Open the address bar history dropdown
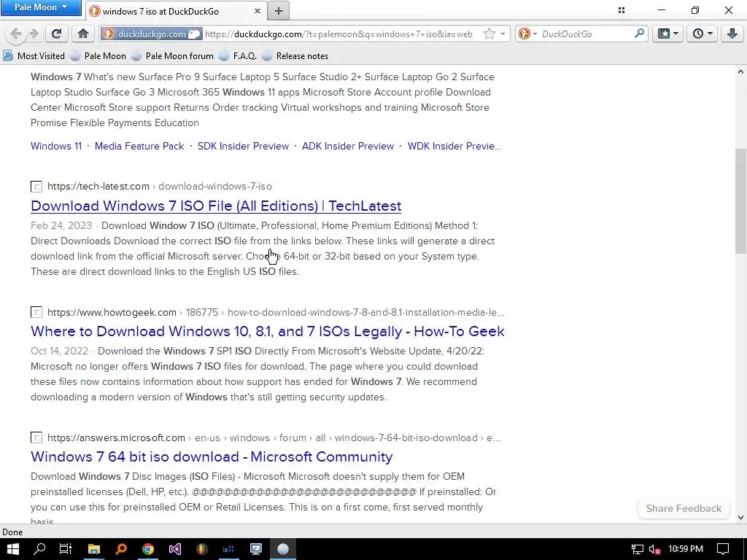This screenshot has width=747, height=560. coord(503,34)
